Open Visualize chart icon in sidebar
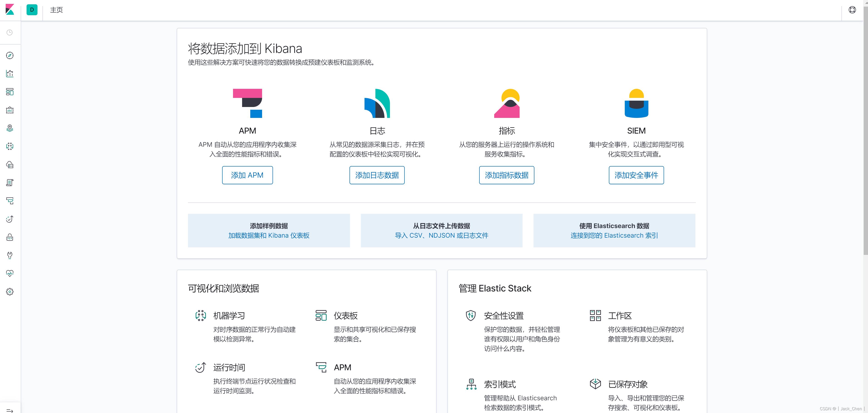This screenshot has width=868, height=413. [10, 74]
